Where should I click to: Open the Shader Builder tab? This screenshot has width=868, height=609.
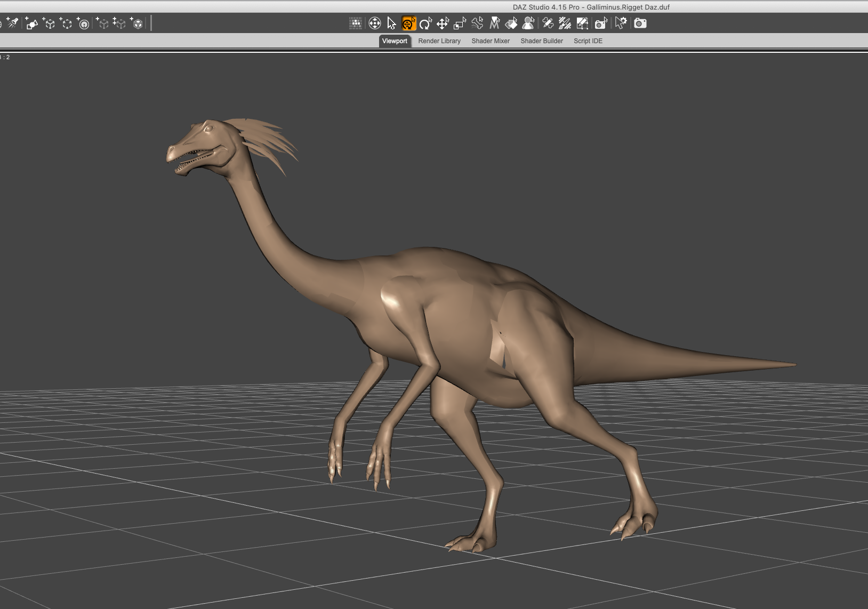tap(542, 41)
